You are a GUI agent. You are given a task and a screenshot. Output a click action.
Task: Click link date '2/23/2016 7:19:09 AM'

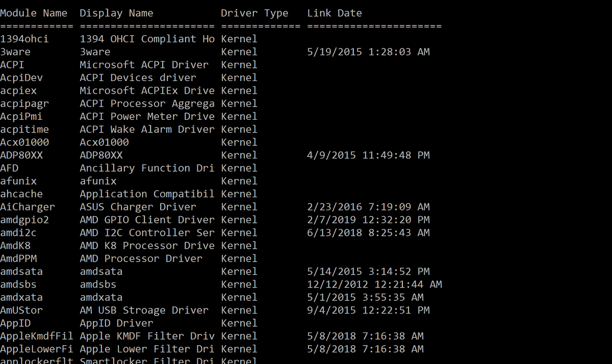click(368, 207)
